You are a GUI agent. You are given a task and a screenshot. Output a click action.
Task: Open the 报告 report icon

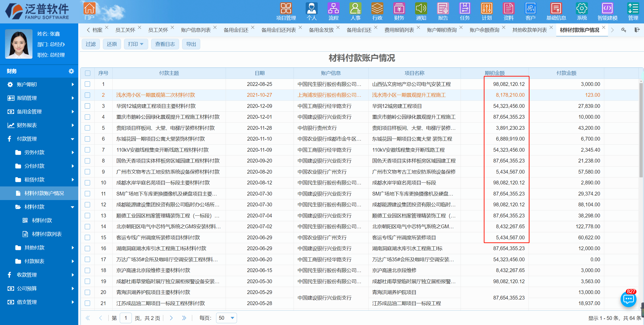pos(443,11)
